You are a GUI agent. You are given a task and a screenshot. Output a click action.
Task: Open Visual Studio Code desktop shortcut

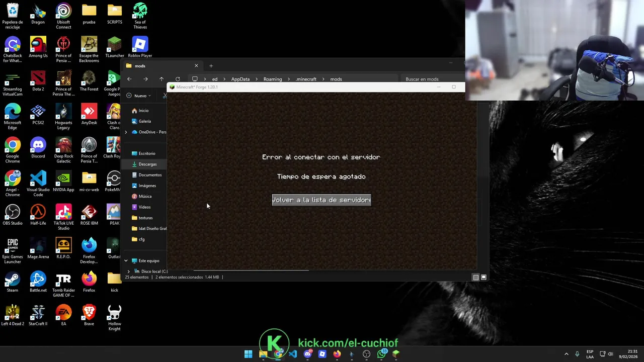click(x=38, y=184)
